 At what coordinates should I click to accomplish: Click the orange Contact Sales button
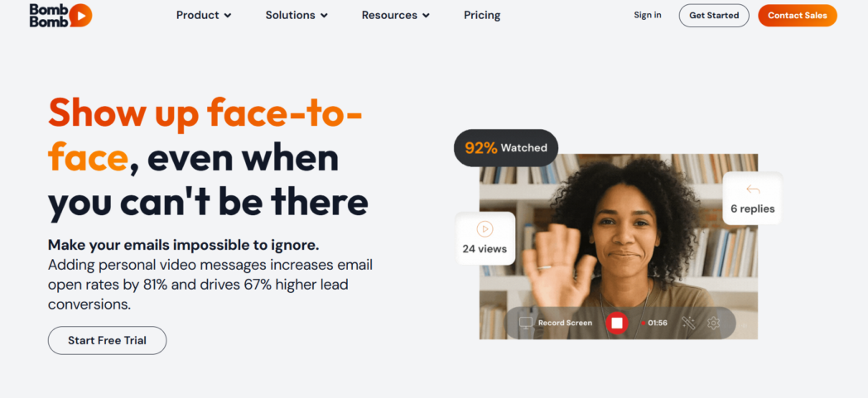798,16
